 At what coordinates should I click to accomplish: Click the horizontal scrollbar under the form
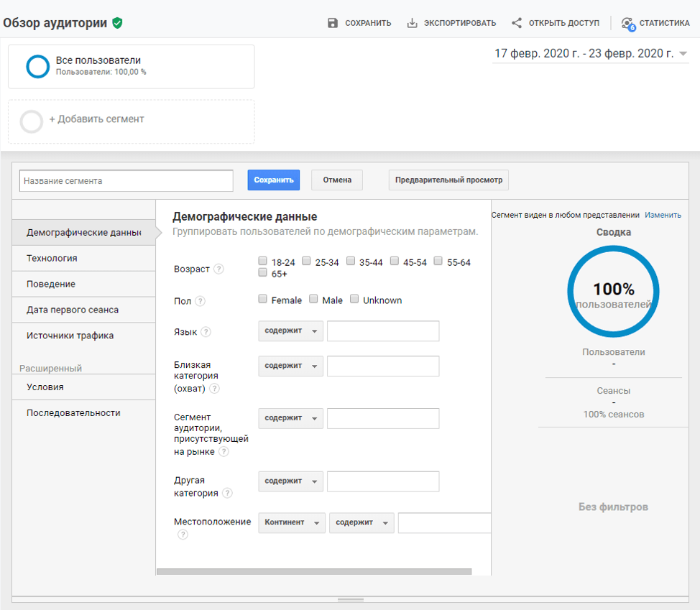314,572
